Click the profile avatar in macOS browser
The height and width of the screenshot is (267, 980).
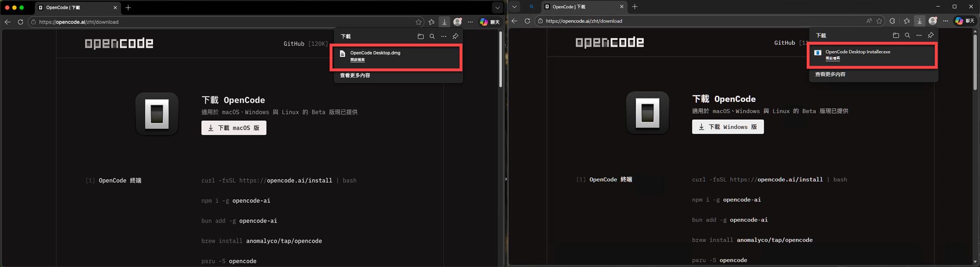457,22
